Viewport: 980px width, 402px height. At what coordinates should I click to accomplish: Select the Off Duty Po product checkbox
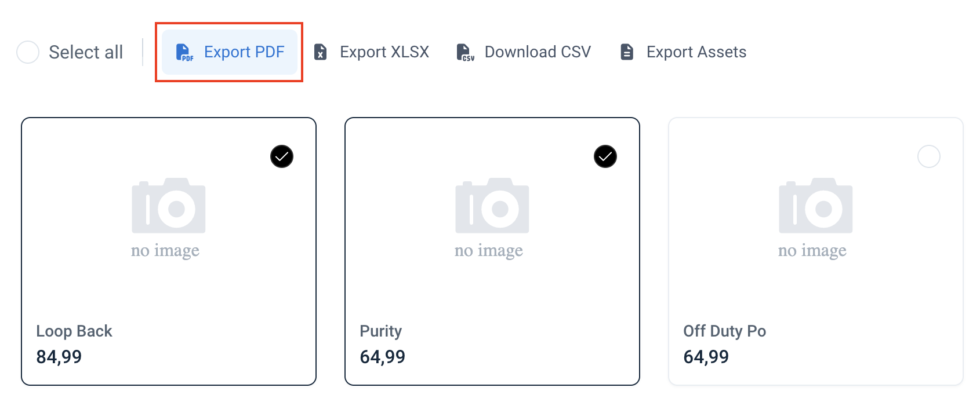[x=929, y=156]
